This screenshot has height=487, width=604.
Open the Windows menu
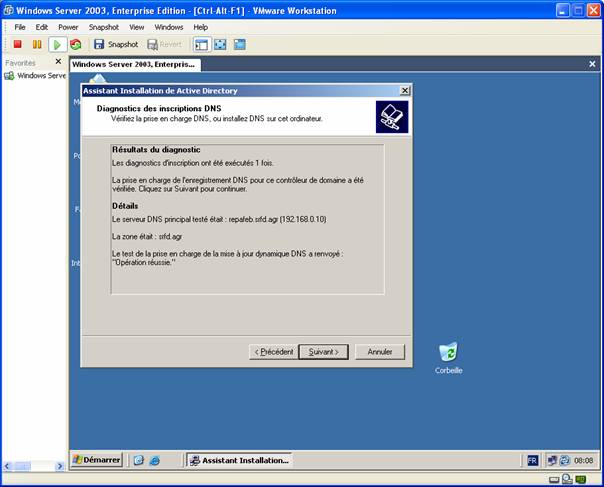[x=169, y=27]
